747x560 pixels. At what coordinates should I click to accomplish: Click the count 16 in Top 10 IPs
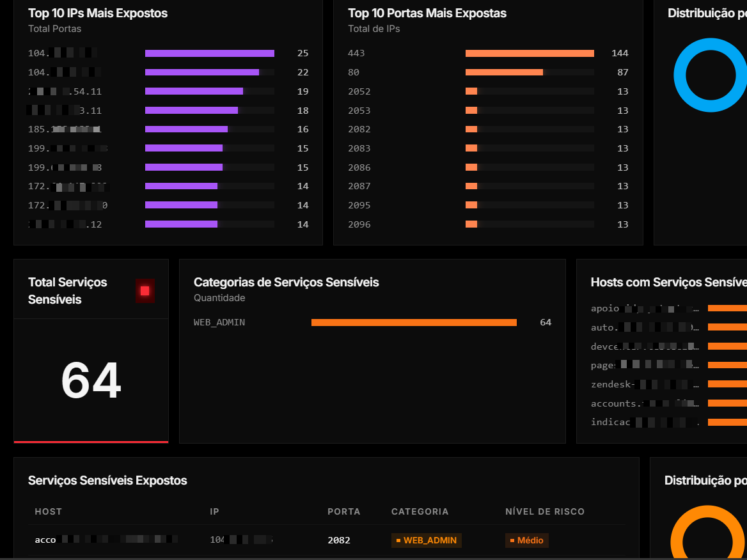(303, 129)
